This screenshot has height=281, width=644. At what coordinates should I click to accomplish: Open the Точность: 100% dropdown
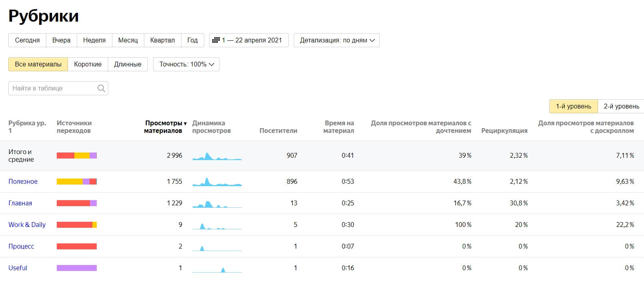click(186, 64)
